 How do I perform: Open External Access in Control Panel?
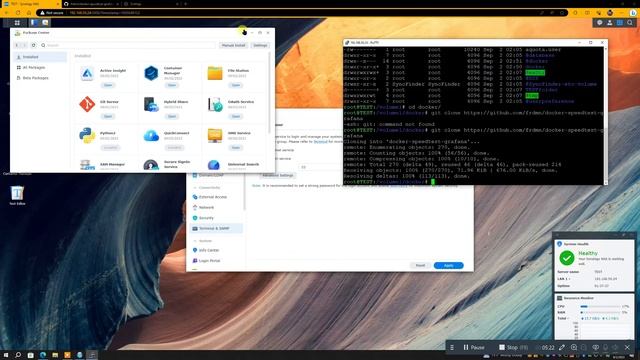point(216,197)
